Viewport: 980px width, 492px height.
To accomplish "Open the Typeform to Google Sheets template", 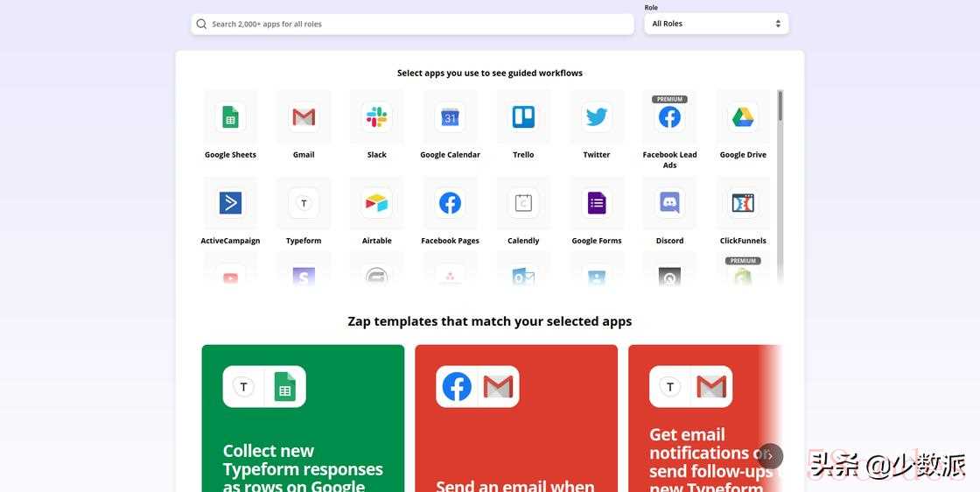I will click(x=303, y=420).
